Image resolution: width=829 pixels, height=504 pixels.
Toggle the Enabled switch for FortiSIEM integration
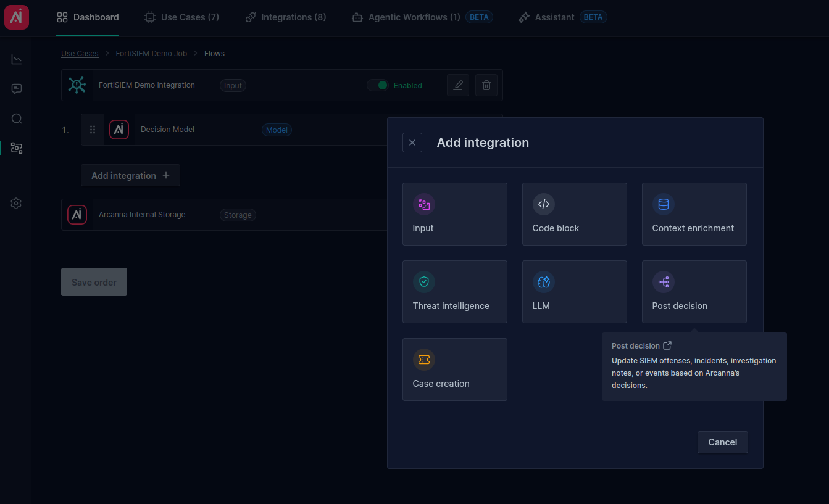(x=377, y=85)
